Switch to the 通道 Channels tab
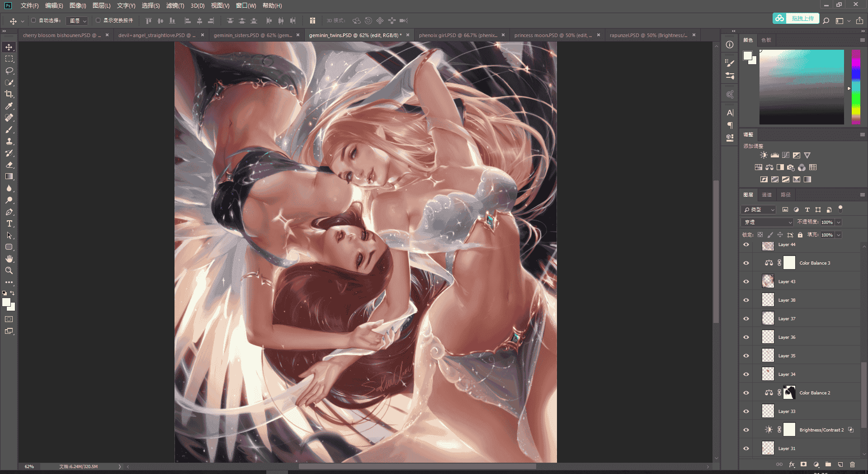 pyautogui.click(x=767, y=195)
